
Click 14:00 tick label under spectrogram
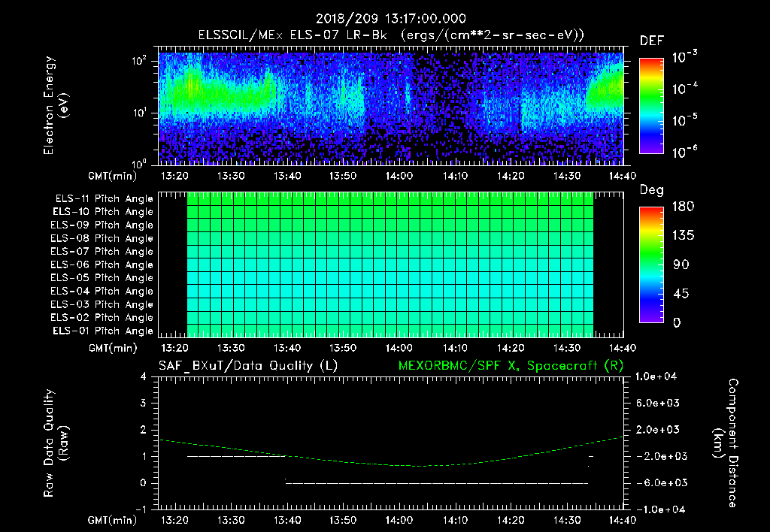coord(399,176)
